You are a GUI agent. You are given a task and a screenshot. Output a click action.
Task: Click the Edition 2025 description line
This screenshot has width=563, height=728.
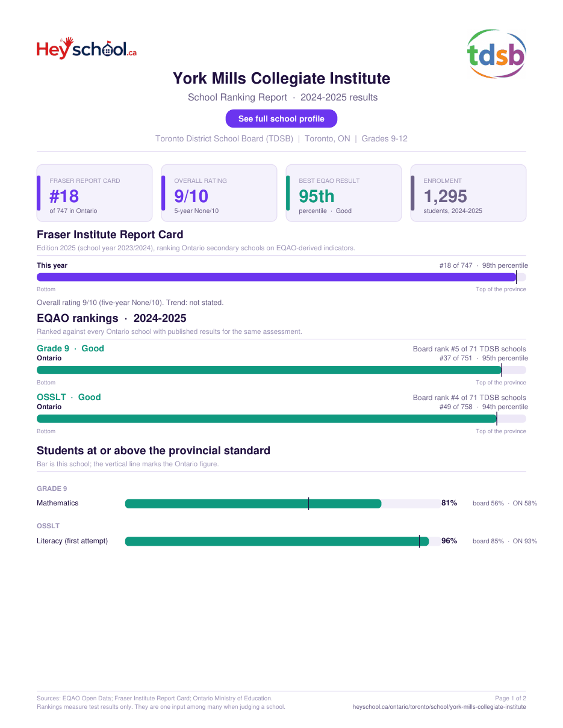[196, 248]
